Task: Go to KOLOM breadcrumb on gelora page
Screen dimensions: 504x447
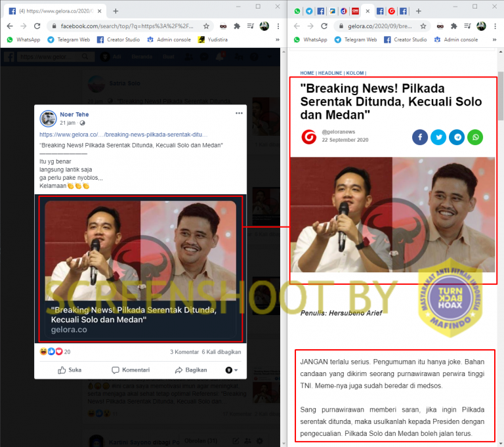Action: tap(355, 73)
